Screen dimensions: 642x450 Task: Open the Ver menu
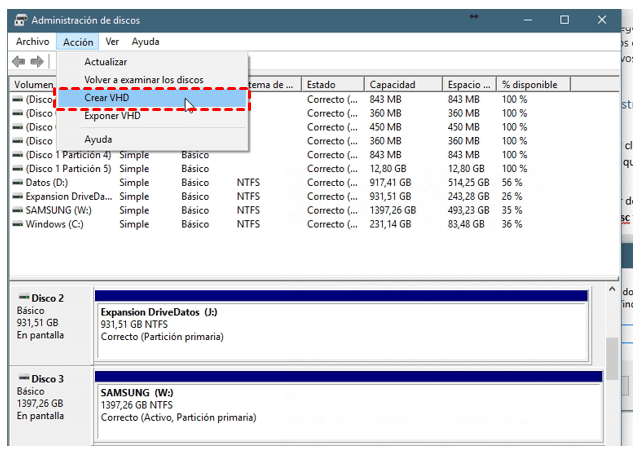tap(112, 42)
